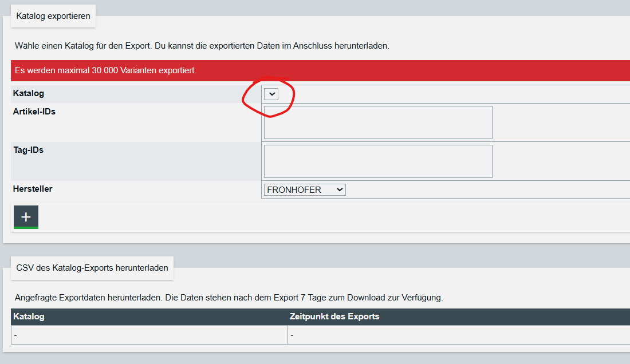Click the Angefragte Exportdaten herunterladen description text

pyautogui.click(x=229, y=298)
